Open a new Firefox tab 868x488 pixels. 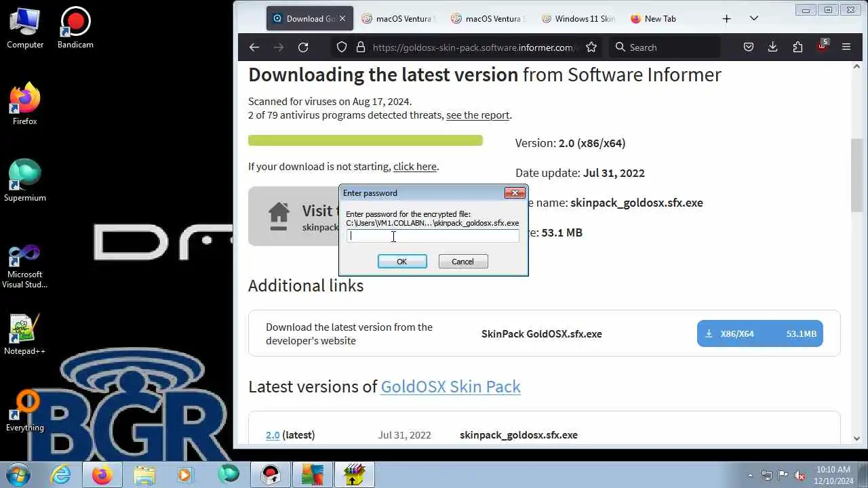(726, 19)
